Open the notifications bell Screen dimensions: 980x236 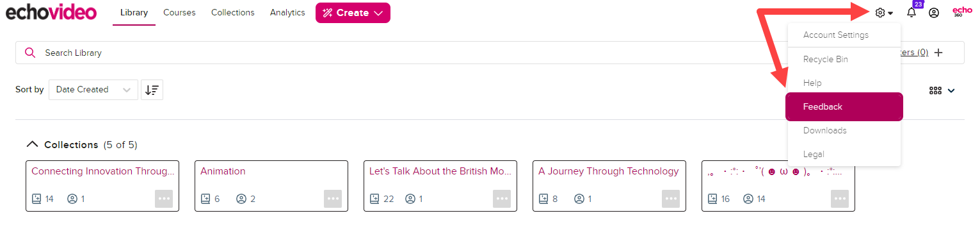(912, 12)
